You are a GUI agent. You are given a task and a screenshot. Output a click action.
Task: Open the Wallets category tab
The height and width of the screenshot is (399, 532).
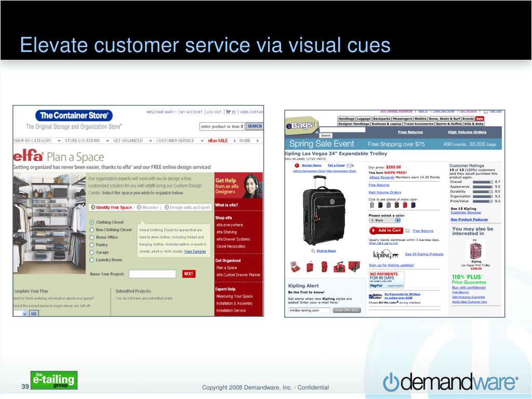[x=420, y=119]
